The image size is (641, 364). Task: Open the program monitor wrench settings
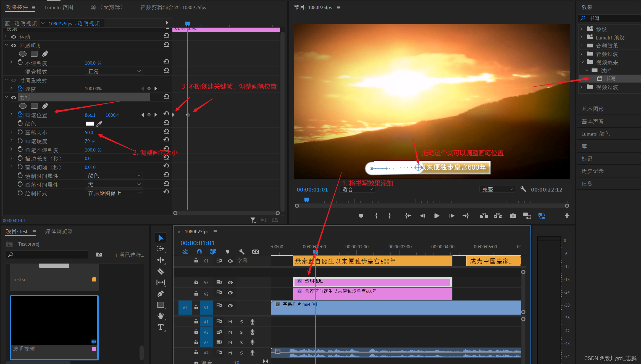coord(523,189)
